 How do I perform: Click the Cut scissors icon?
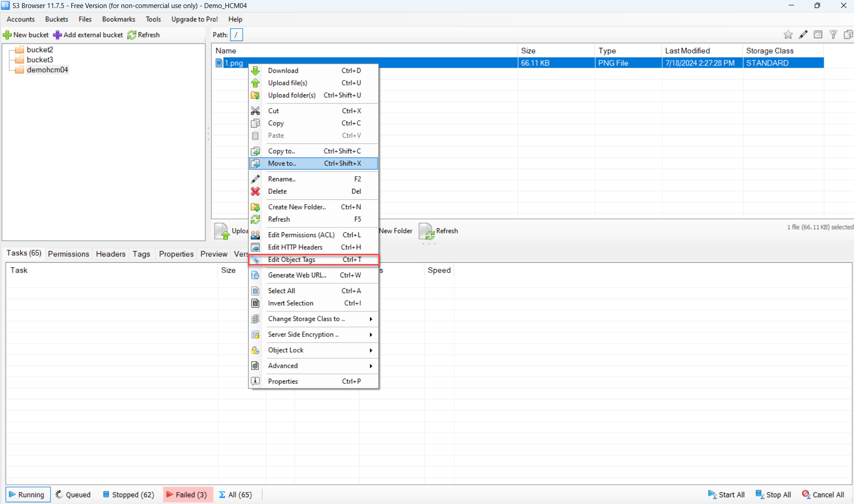tap(255, 111)
